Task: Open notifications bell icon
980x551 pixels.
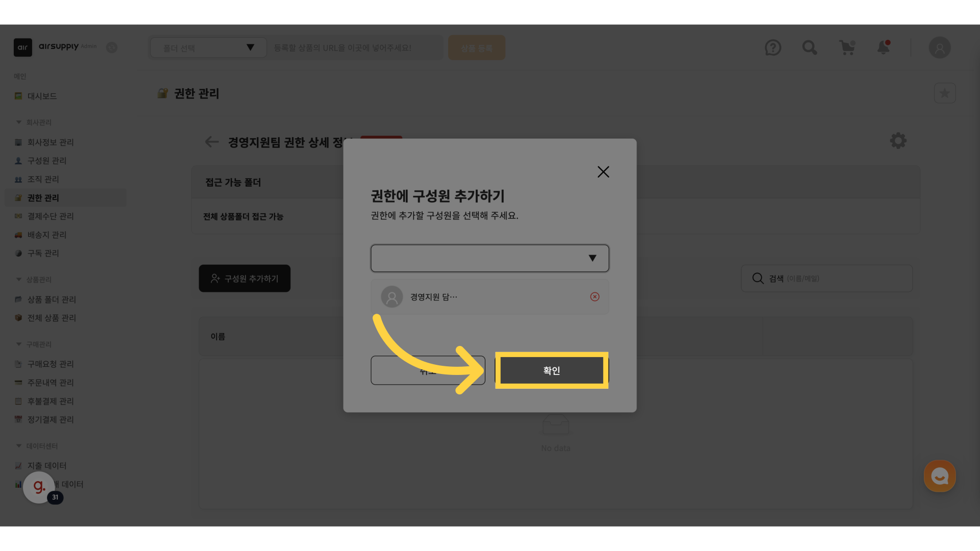Action: pos(884,48)
